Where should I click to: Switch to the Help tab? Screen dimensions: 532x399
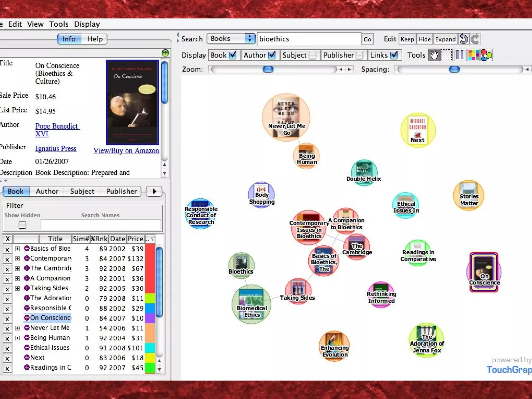point(95,39)
